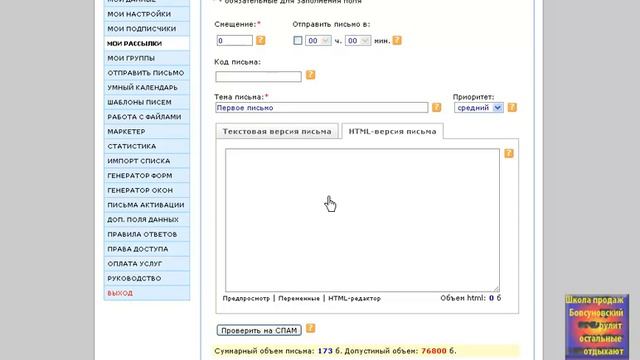Click into the Смещение input field
Image resolution: width=640 pixels, height=360 pixels.
(235, 40)
